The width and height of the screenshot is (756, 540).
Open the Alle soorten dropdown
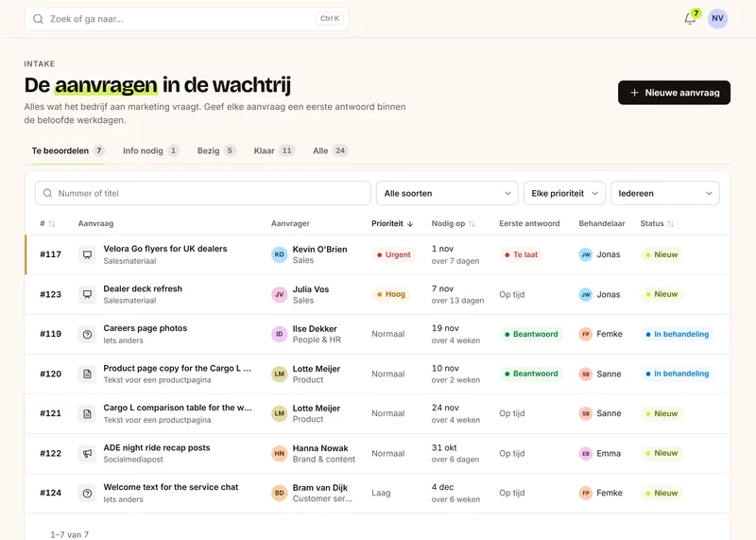click(x=447, y=193)
